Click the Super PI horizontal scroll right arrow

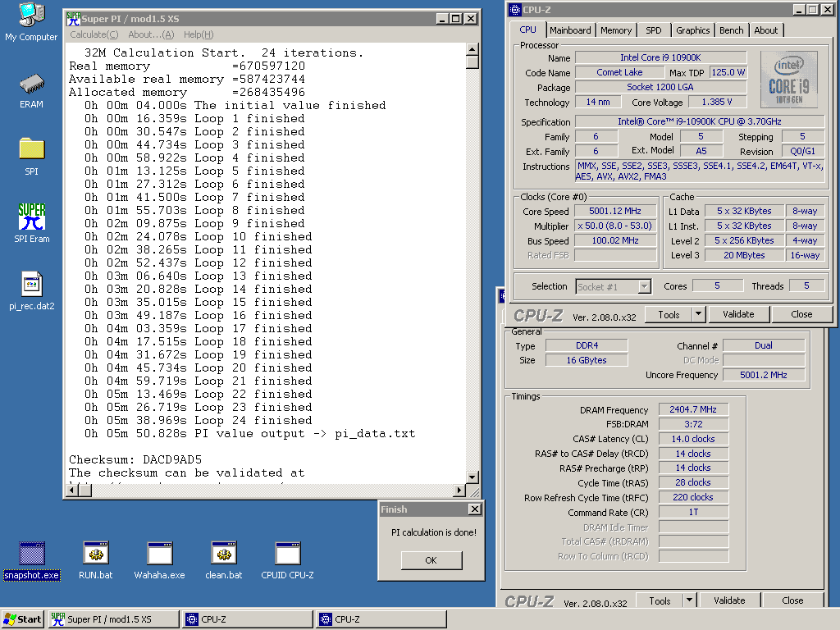point(459,490)
